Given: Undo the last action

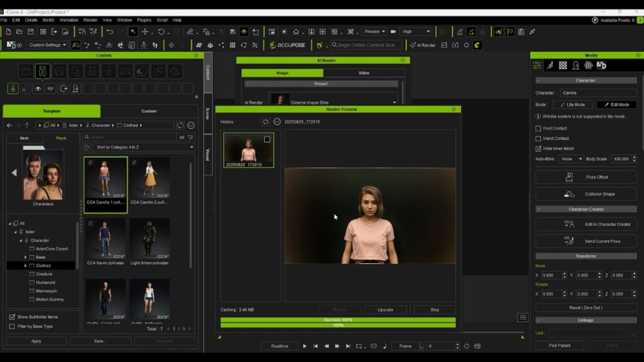Looking at the screenshot, I should click(109, 31).
